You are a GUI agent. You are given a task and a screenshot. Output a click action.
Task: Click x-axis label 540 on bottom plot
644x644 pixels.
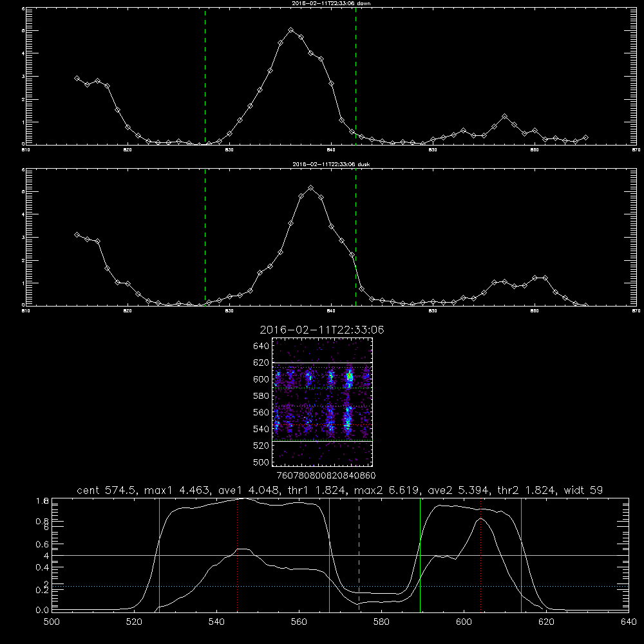[x=216, y=621]
